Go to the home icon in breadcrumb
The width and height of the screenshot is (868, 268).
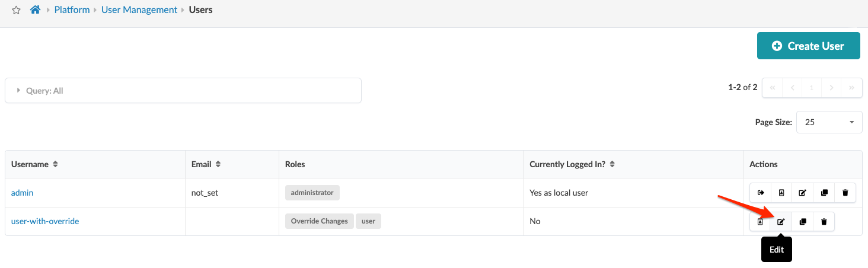click(35, 9)
